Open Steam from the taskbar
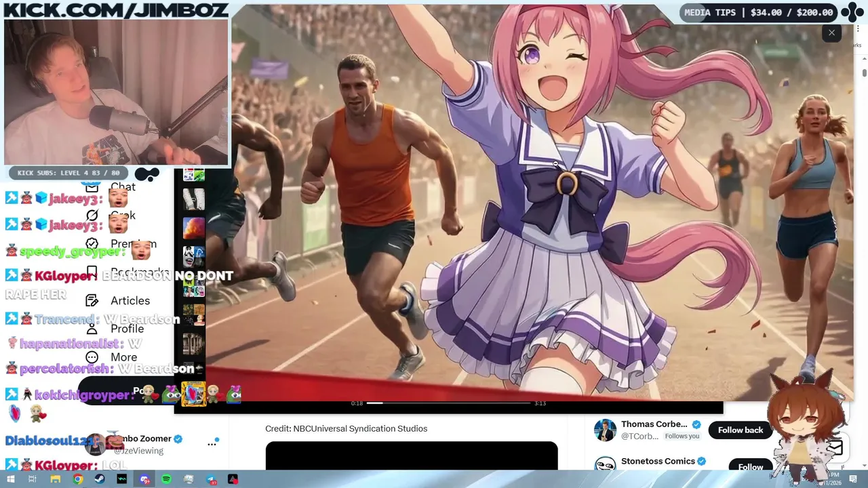The image size is (868, 488). pos(100,479)
